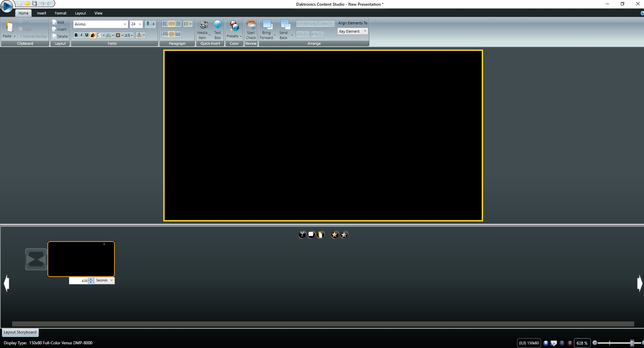The height and width of the screenshot is (348, 644).
Task: Click the scissors cut icon in storyboard
Action: click(302, 235)
